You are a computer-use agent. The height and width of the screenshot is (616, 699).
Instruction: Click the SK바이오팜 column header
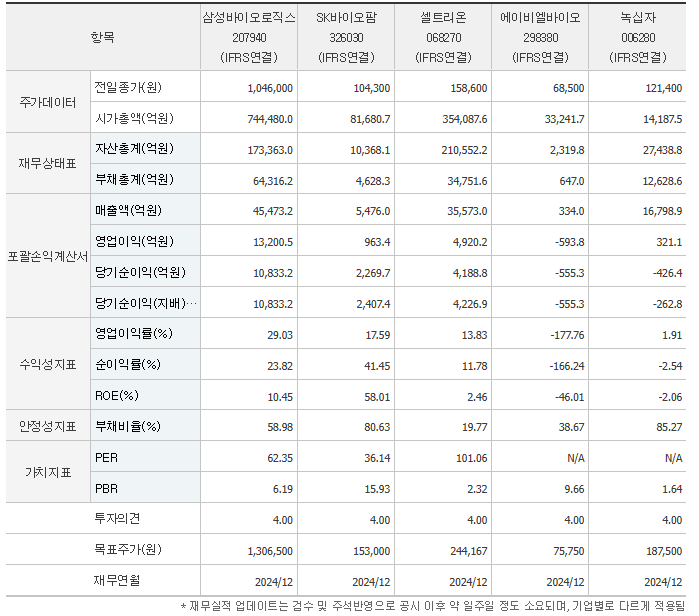[x=346, y=37]
